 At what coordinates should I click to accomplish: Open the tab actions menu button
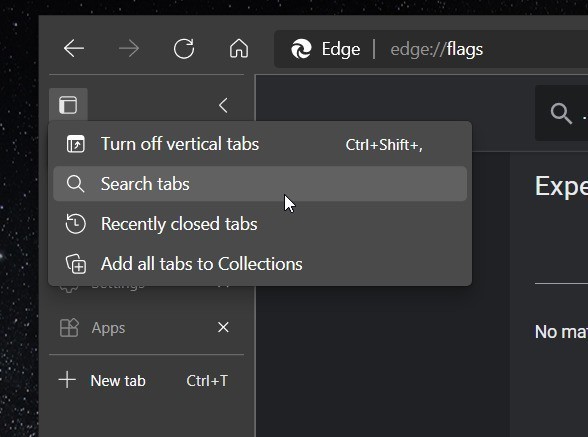(x=68, y=105)
